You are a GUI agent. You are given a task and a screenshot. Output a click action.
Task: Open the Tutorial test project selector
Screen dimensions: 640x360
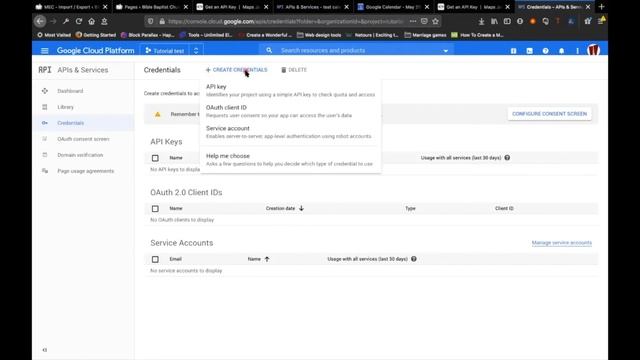(165, 51)
